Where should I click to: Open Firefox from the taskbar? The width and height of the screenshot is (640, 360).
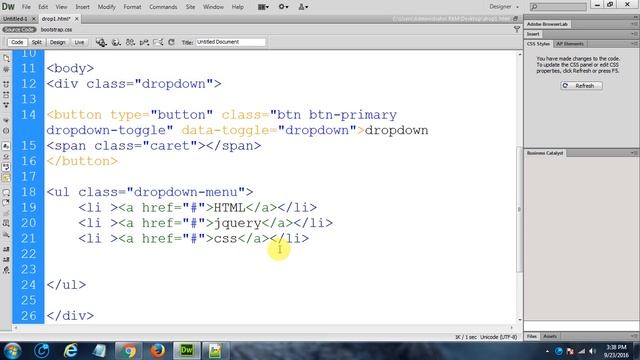click(x=158, y=350)
